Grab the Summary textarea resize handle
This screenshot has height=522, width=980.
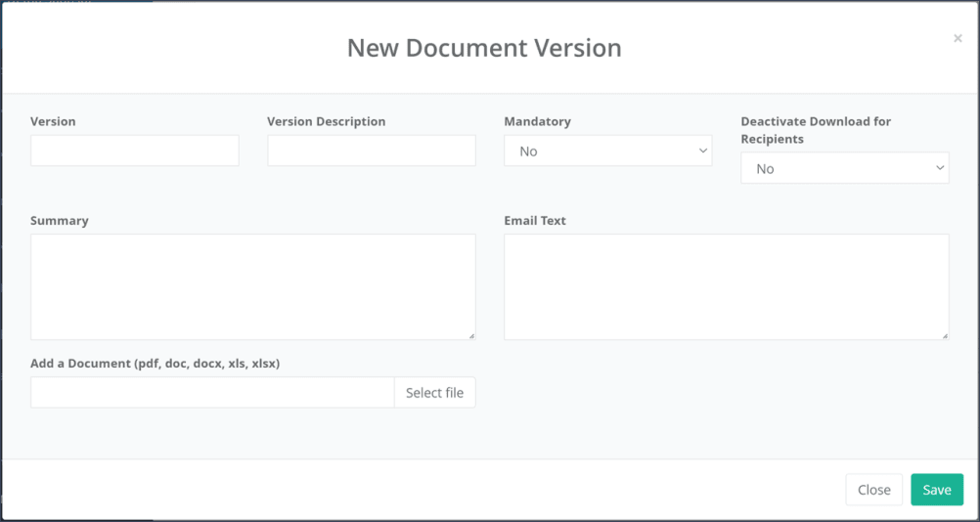tap(471, 335)
